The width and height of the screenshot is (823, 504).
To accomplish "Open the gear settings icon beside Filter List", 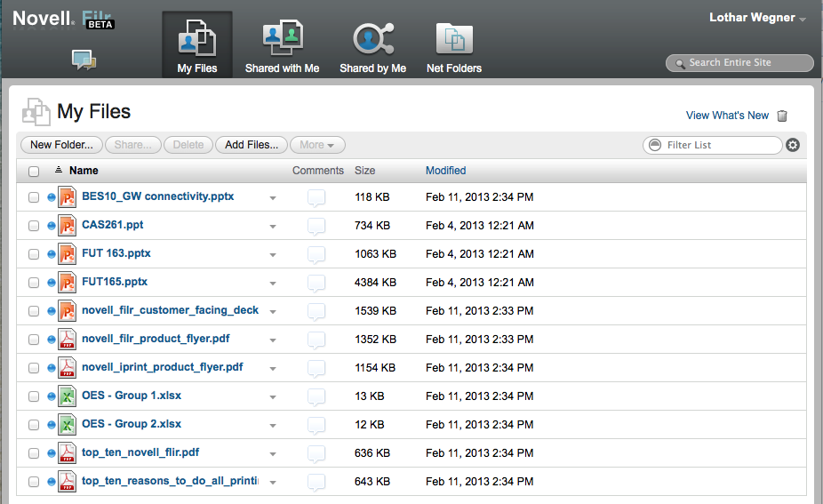I will [x=793, y=145].
